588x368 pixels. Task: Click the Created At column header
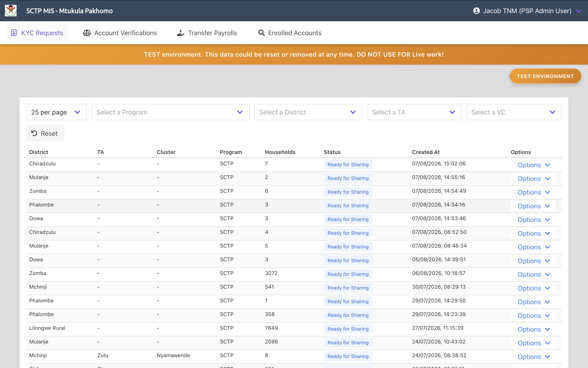426,152
